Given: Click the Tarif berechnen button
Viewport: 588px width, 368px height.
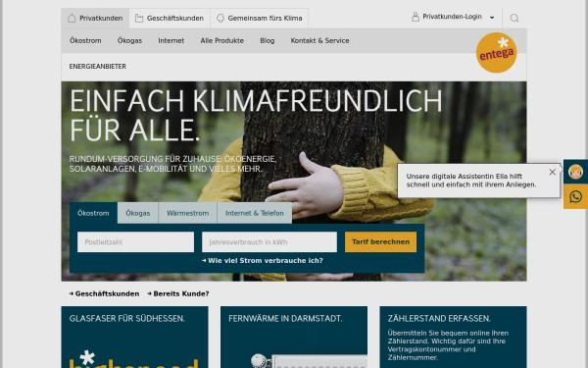Looking at the screenshot, I should pyautogui.click(x=380, y=241).
